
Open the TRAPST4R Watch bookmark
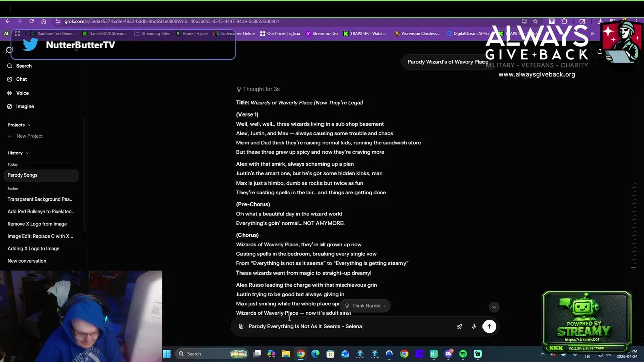tap(365, 34)
